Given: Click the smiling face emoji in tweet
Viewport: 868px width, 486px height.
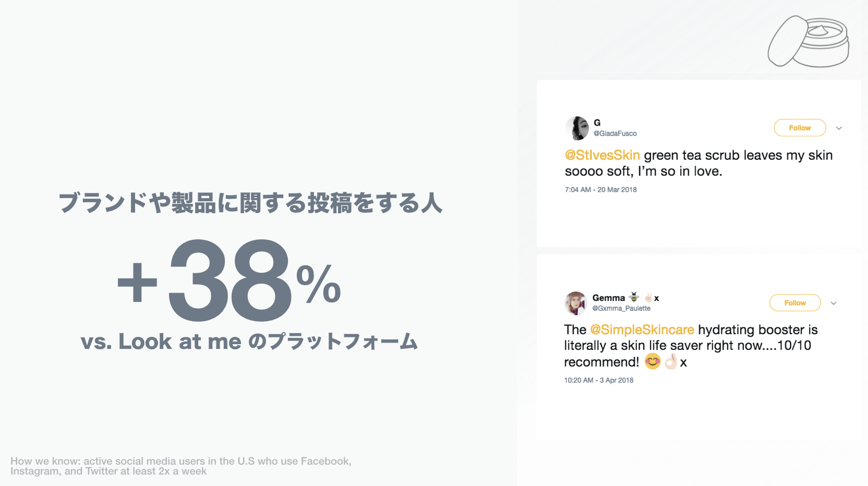Looking at the screenshot, I should click(x=653, y=361).
